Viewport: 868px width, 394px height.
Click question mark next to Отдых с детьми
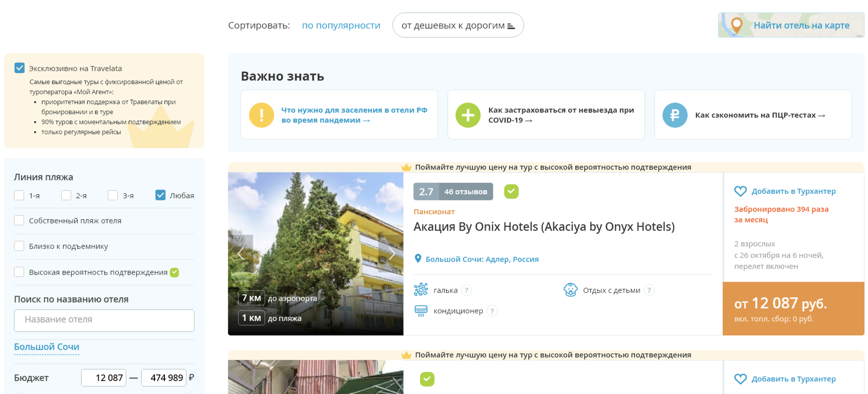(649, 290)
